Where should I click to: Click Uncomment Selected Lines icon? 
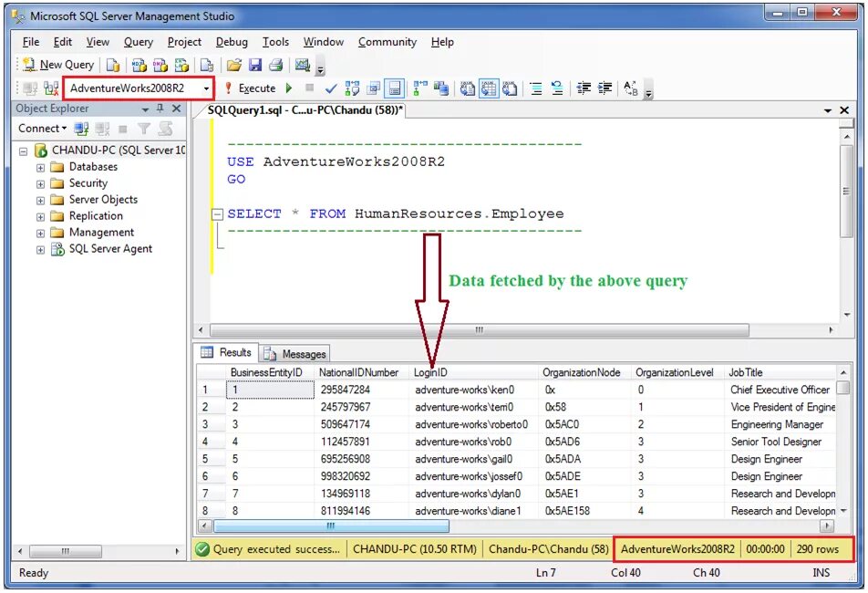[x=557, y=88]
